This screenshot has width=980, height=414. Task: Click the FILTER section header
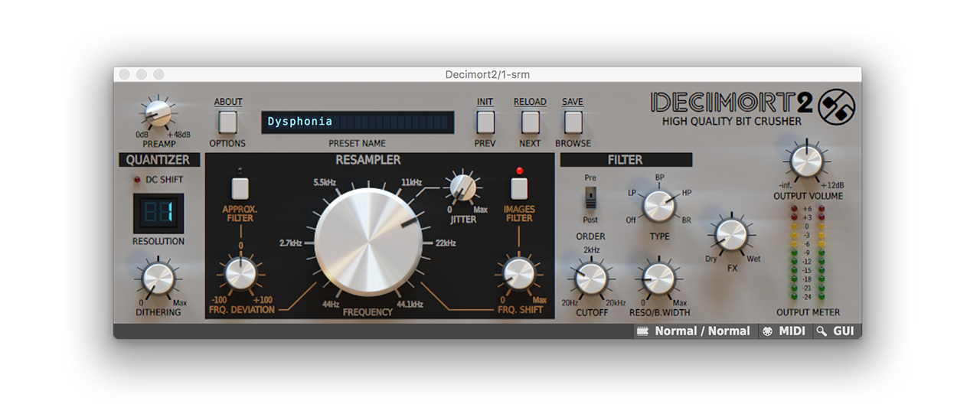click(x=626, y=160)
